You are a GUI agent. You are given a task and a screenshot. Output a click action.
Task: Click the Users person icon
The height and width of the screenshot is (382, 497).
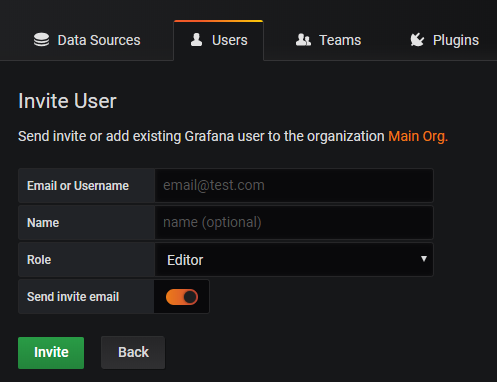click(x=196, y=40)
